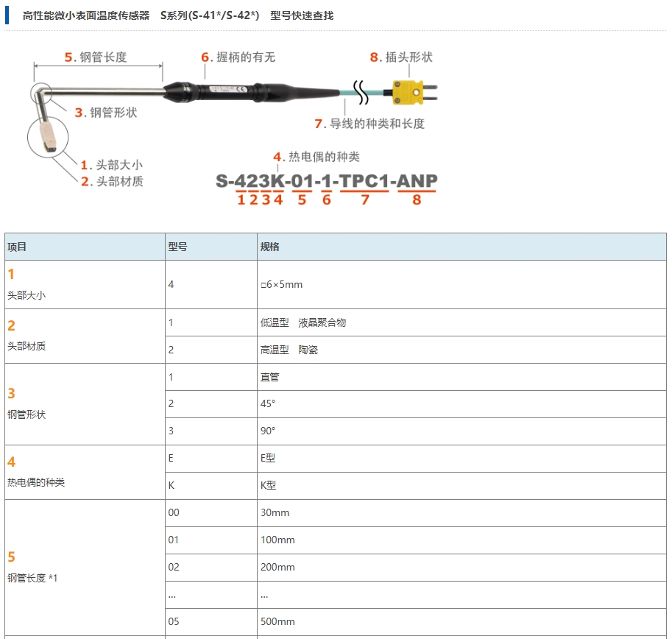
Task: Click code 'E' in the 型号 column
Action: point(211,459)
